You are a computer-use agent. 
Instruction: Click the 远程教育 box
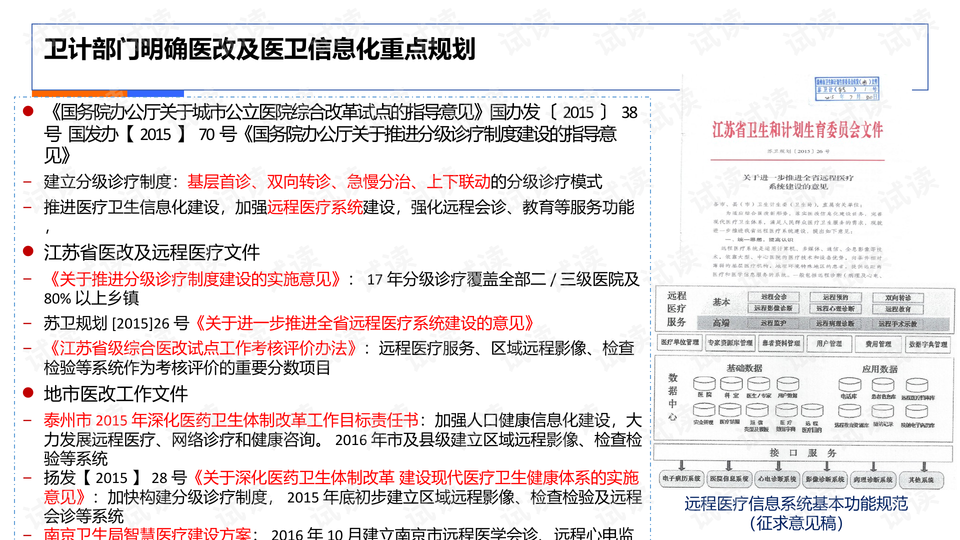898,309
